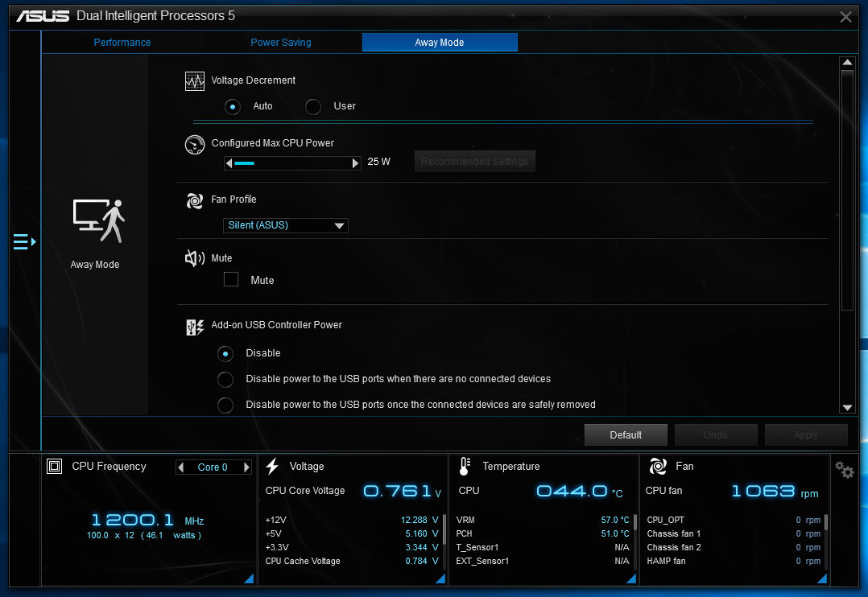The image size is (868, 597).
Task: Increase Max CPU Power with right slider arrow
Action: click(x=355, y=163)
